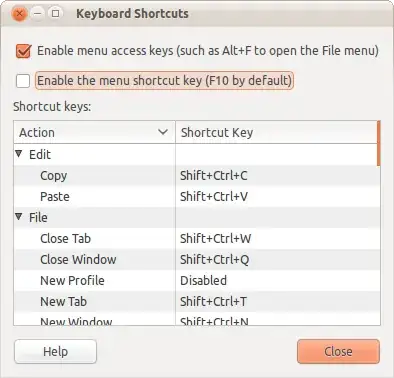The height and width of the screenshot is (378, 394).
Task: Disable the menu access keys checkbox
Action: pos(23,51)
